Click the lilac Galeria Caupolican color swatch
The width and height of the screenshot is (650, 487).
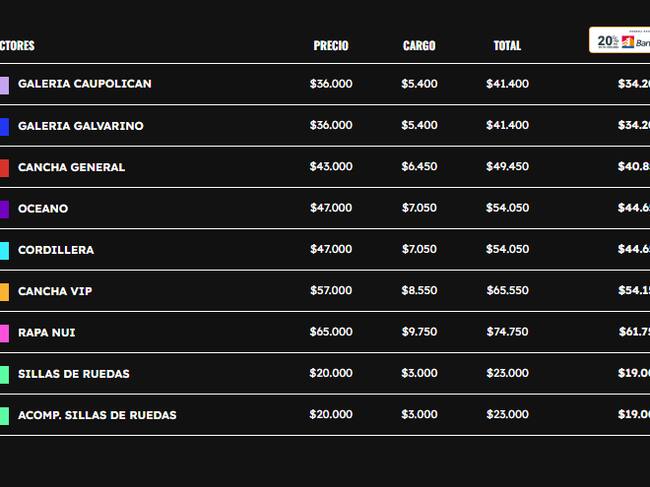point(4,85)
